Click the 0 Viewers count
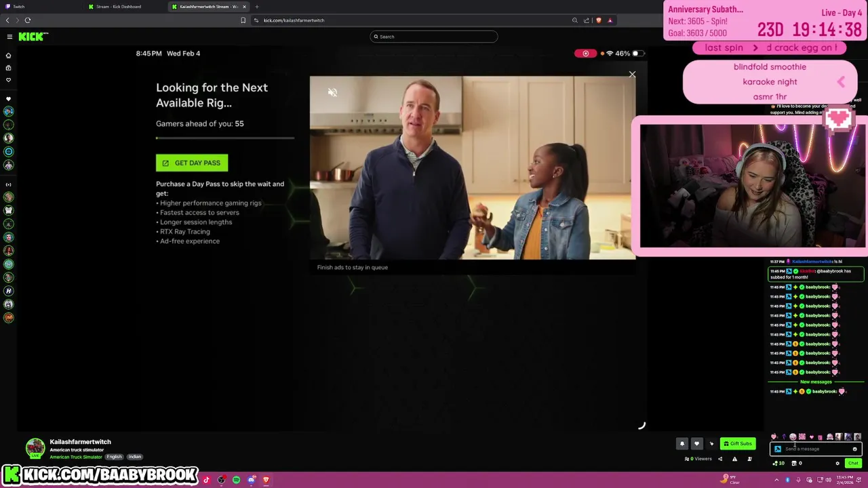 tap(698, 459)
